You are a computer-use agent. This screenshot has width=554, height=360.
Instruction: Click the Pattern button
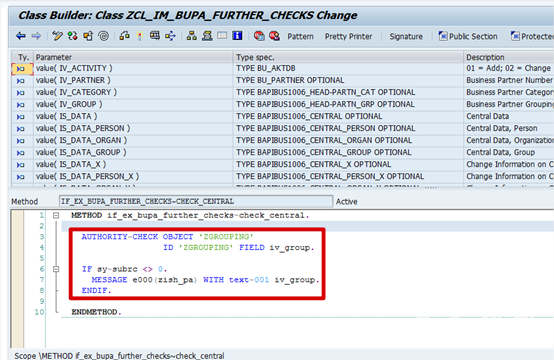(x=300, y=36)
